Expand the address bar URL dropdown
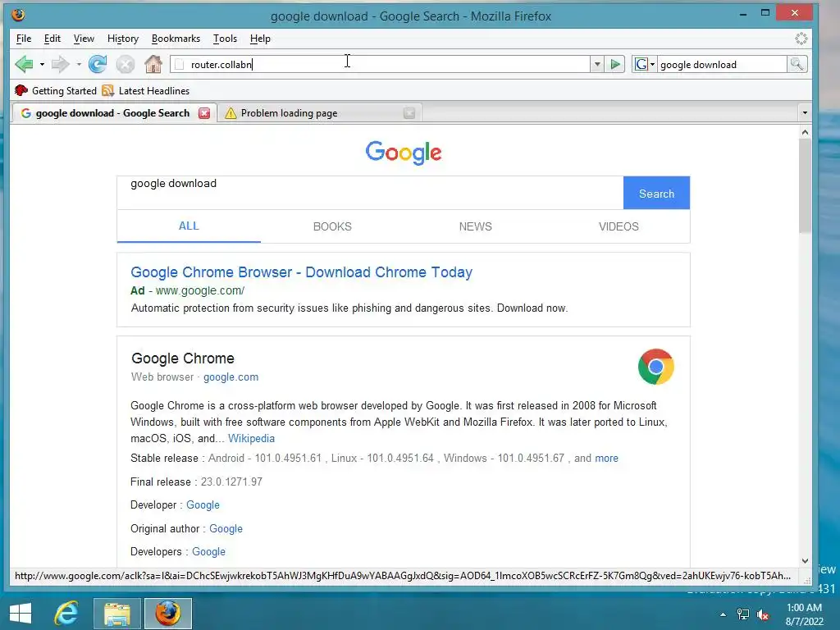Screen dimensions: 840x630 [597, 64]
